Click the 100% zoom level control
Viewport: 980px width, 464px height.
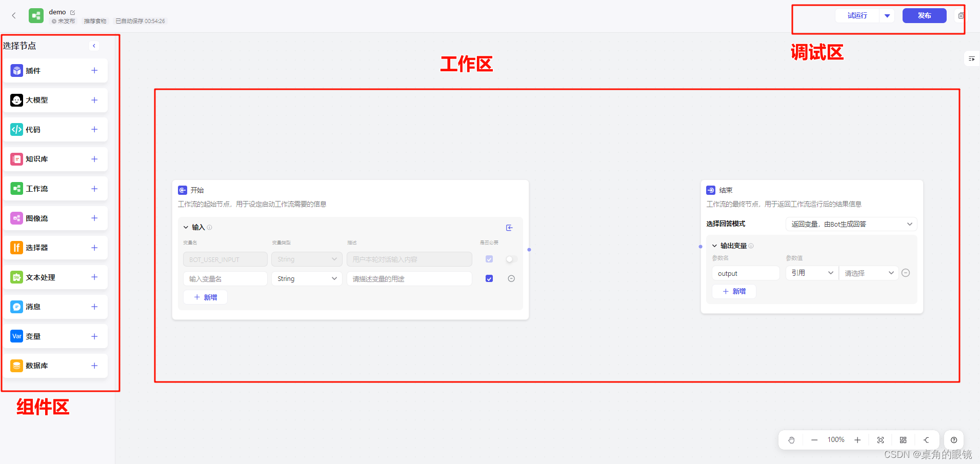[835, 439]
